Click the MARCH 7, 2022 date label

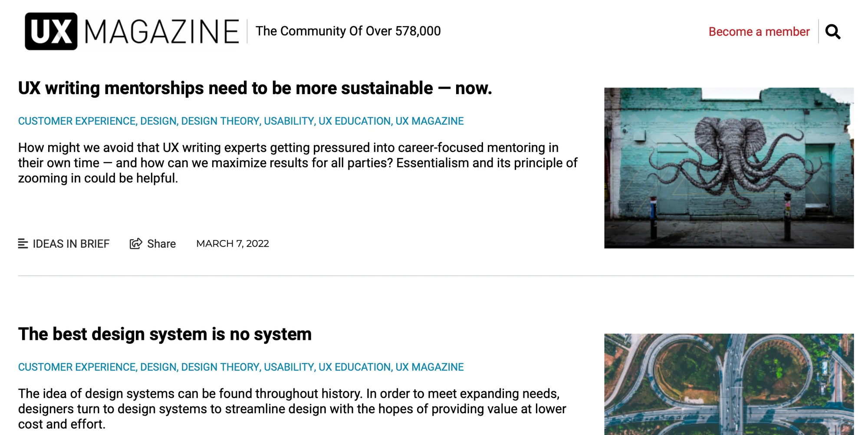233,244
